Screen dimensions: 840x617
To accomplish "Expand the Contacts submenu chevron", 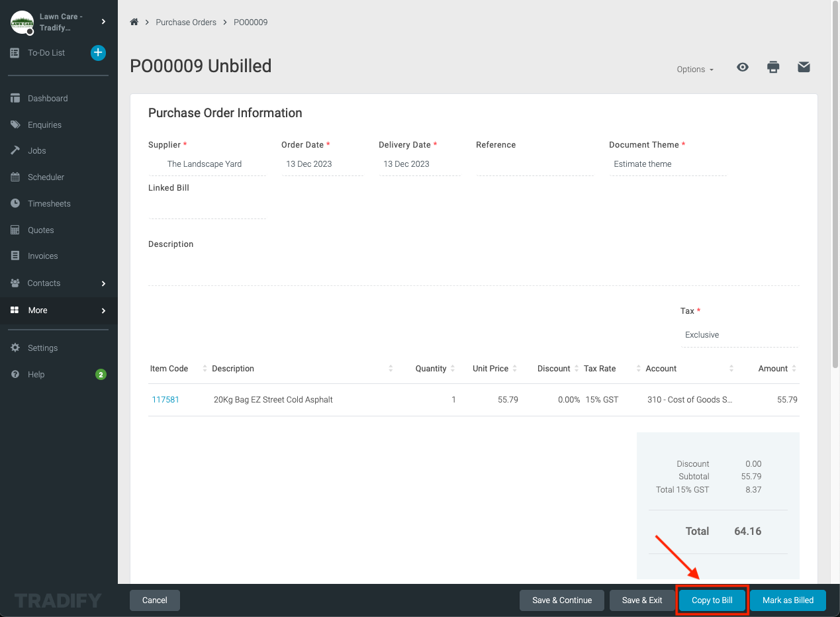I will 103,283.
